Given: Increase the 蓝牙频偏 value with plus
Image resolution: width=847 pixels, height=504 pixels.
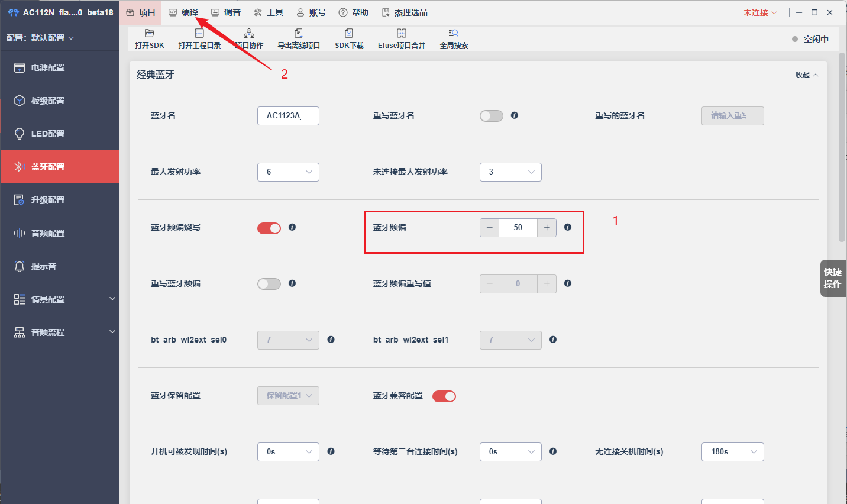Looking at the screenshot, I should [x=547, y=228].
